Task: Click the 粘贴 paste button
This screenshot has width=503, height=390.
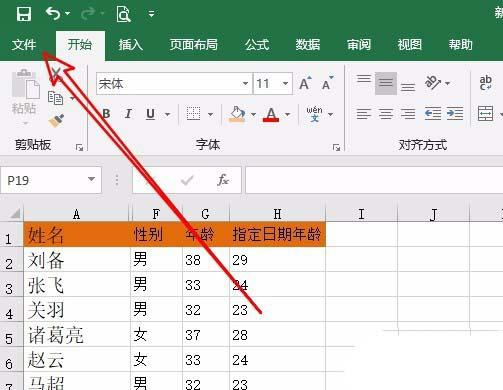Action: [24, 97]
